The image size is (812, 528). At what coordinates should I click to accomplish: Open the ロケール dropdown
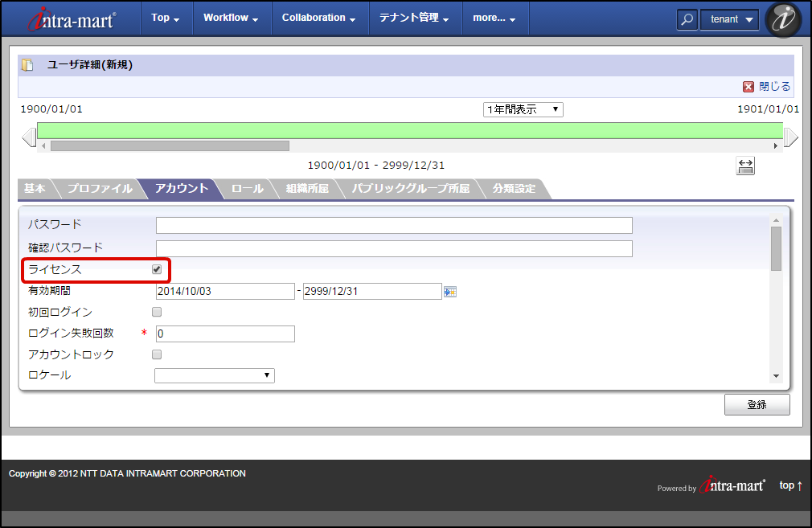click(x=215, y=375)
